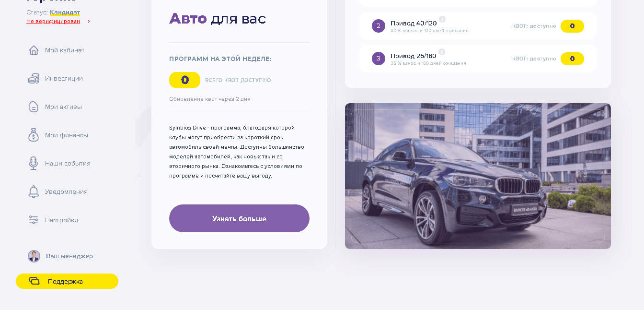Open Настройки sliders icon
Image resolution: width=644 pixels, height=310 pixels.
point(34,220)
